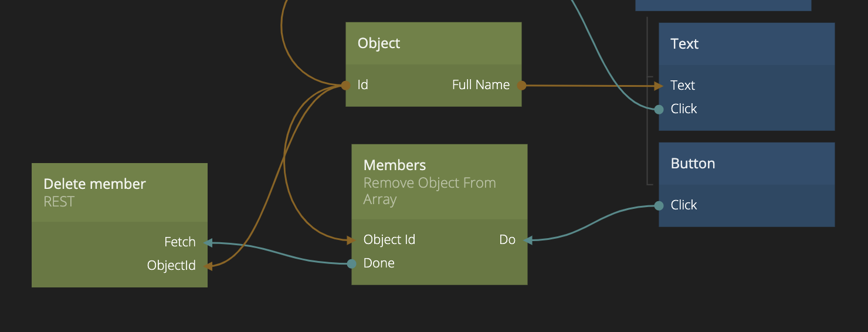The width and height of the screenshot is (868, 332).
Task: Click the Button node's Click output dot
Action: (x=659, y=205)
